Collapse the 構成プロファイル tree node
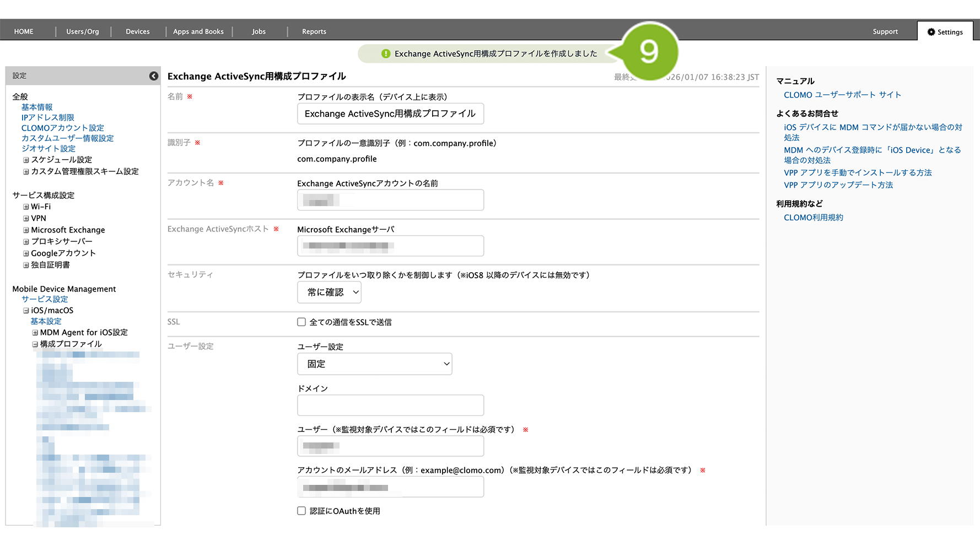Viewport: 980px width, 551px height. click(35, 344)
